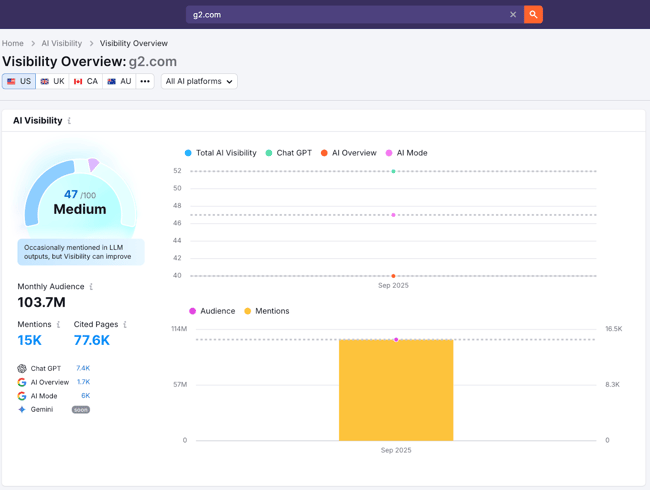The height and width of the screenshot is (490, 650).
Task: Toggle Chat GPT series in chart legend
Action: click(288, 153)
